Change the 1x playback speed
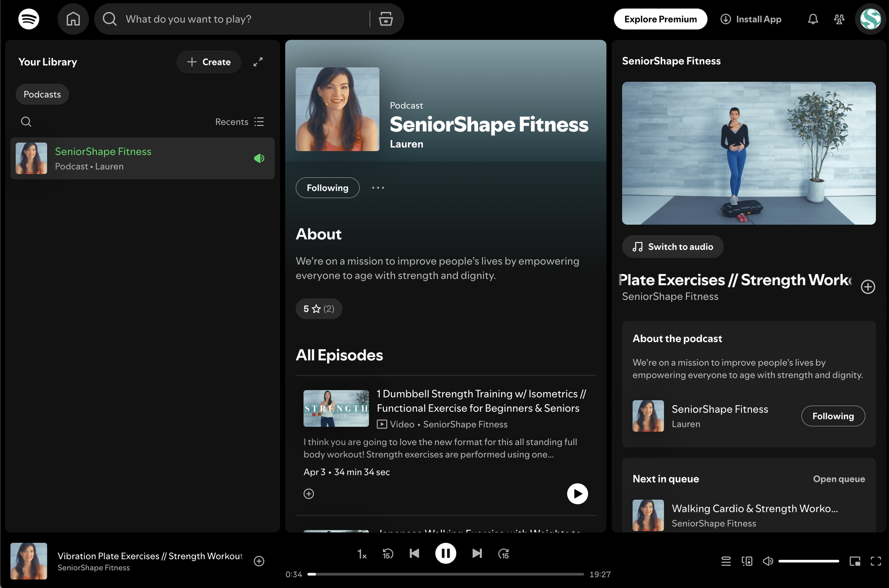Screen dimensions: 889x588 (x=362, y=554)
